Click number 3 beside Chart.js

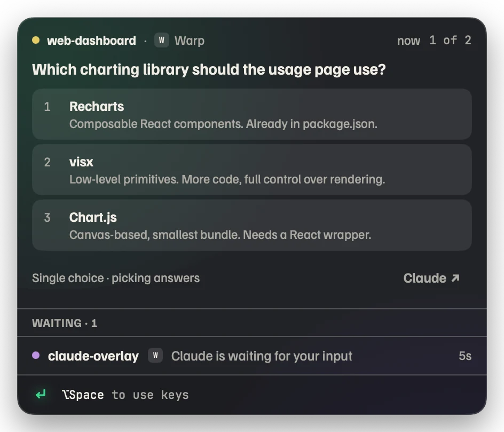[47, 218]
